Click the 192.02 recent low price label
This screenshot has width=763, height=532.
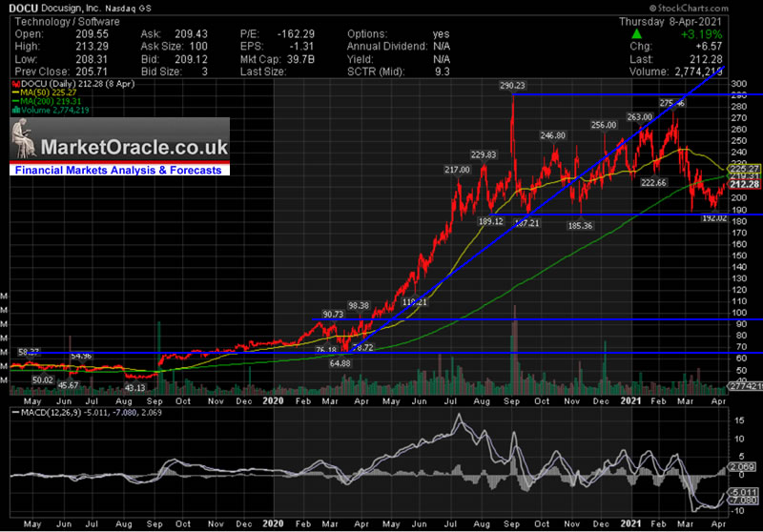click(714, 218)
